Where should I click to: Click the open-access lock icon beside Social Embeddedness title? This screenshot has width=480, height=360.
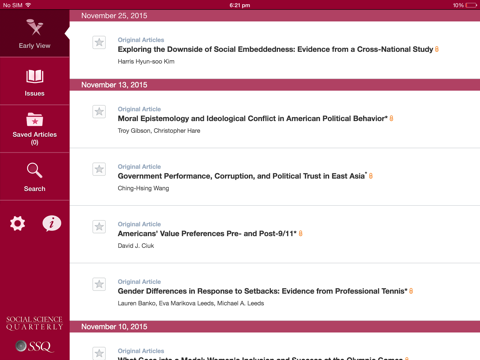(437, 49)
